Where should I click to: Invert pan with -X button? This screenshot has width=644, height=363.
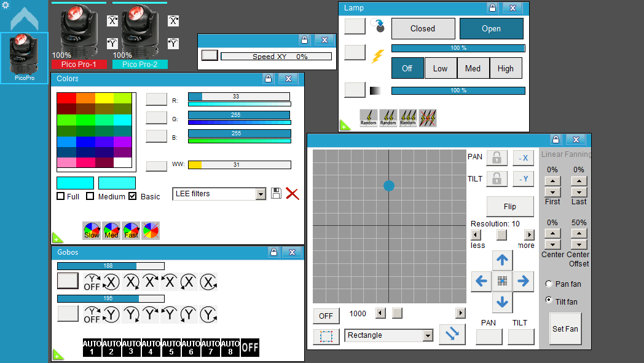pos(524,158)
